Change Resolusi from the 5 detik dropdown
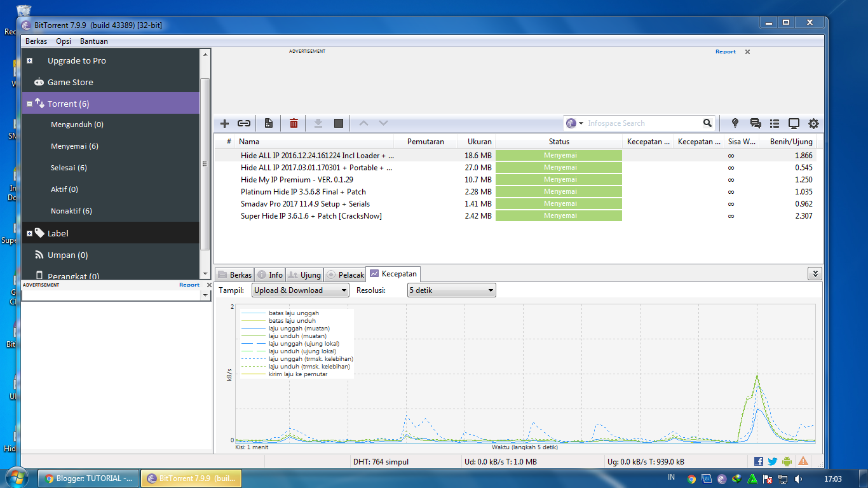The width and height of the screenshot is (868, 488). click(x=451, y=290)
